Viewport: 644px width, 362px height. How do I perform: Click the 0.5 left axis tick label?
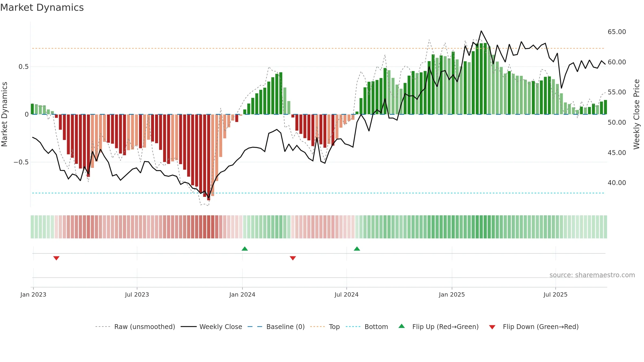(23, 67)
